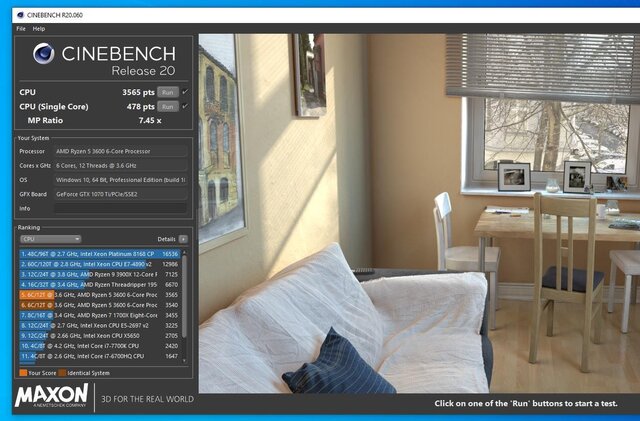Click the GFX Board GeForce GTX 1070 Ti field
Screen dimensions: 640x421
click(121, 194)
